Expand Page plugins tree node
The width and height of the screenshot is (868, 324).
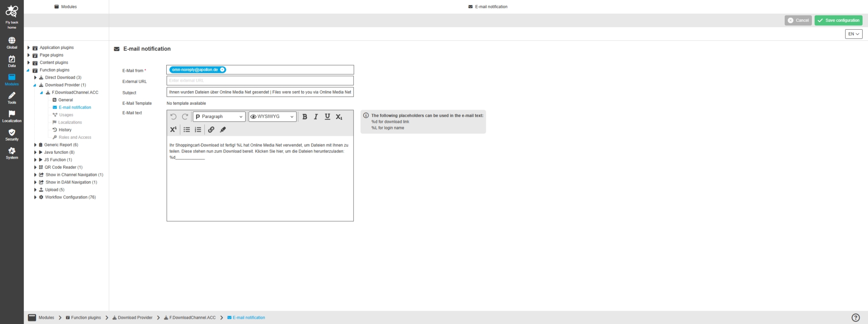point(29,55)
